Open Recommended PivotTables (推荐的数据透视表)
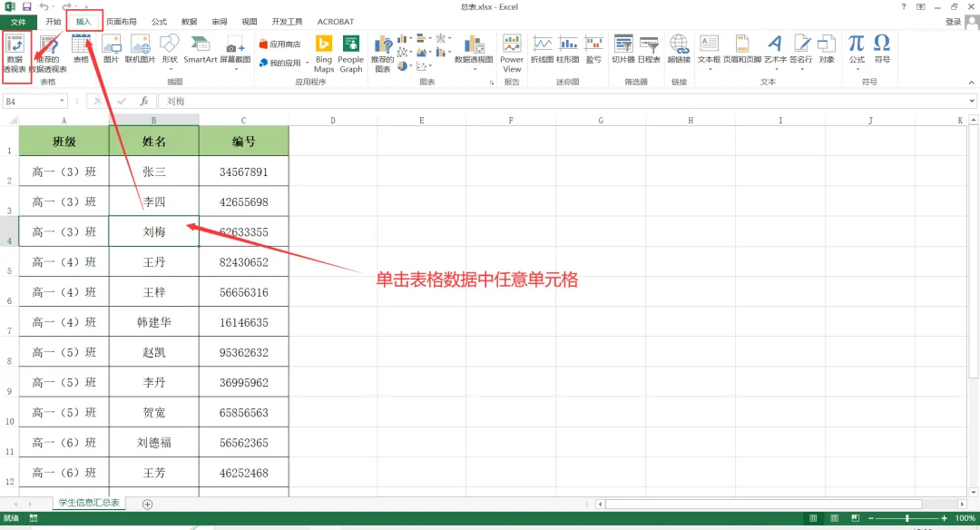 pos(49,54)
